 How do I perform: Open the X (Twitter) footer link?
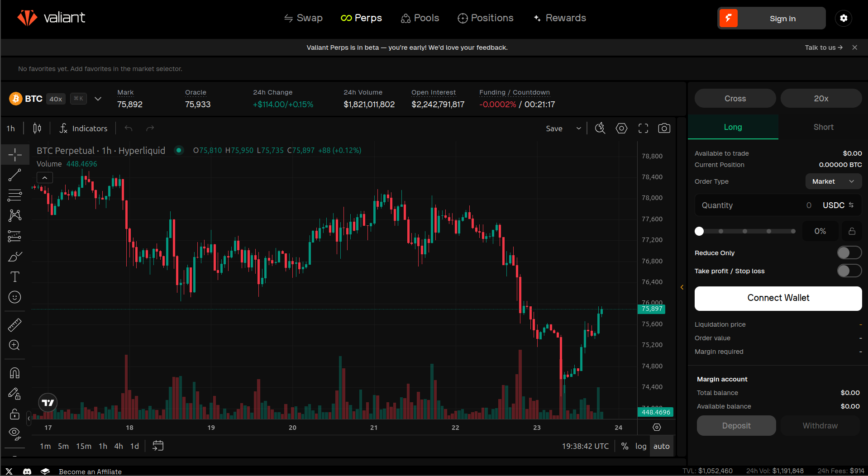9,471
